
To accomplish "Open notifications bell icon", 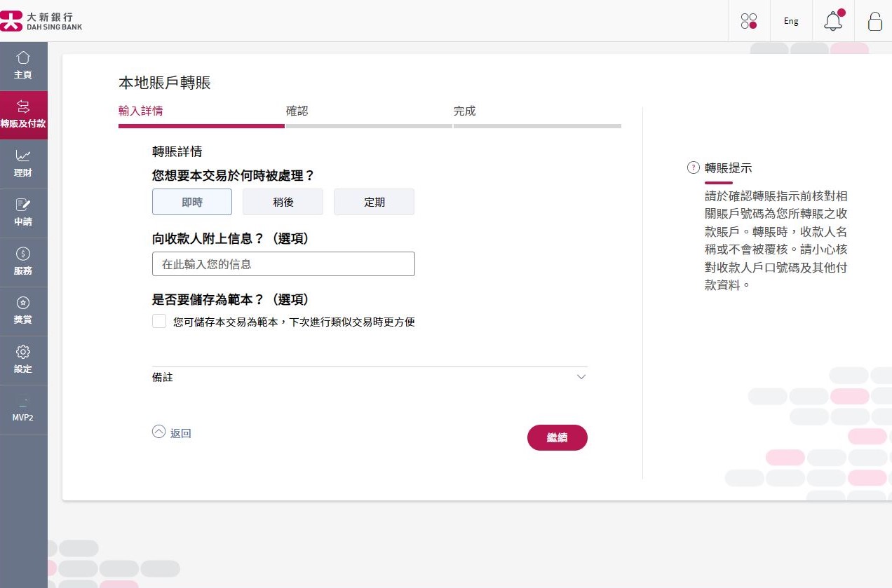I will (x=833, y=20).
